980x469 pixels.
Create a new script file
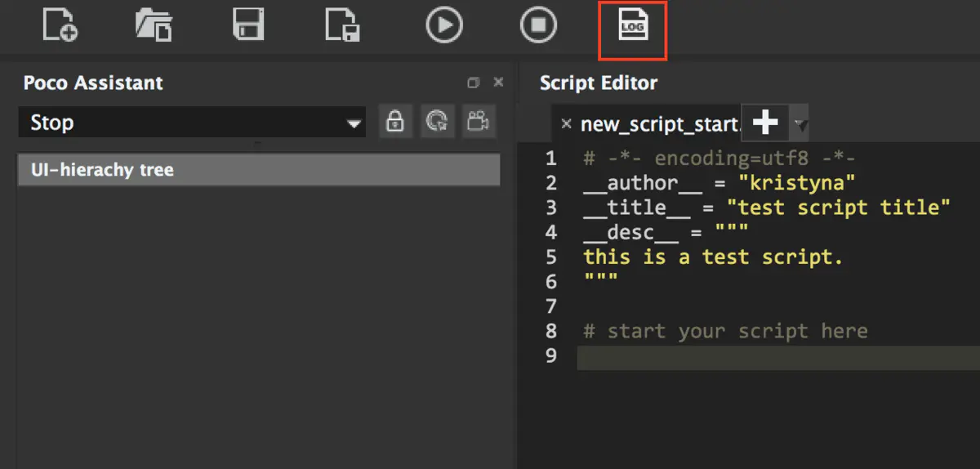tap(60, 25)
